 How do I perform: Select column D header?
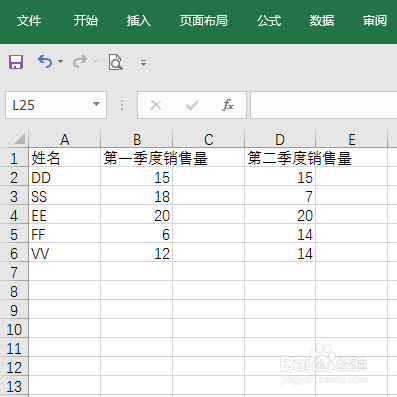pyautogui.click(x=280, y=139)
